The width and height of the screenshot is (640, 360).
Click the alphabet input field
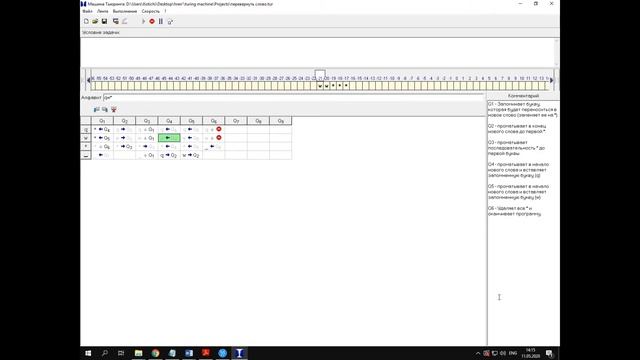coord(293,98)
